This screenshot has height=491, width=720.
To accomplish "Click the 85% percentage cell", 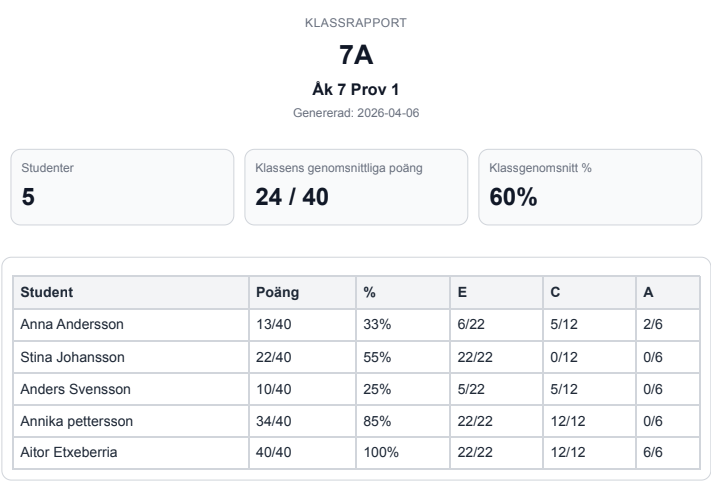I will coord(376,422).
